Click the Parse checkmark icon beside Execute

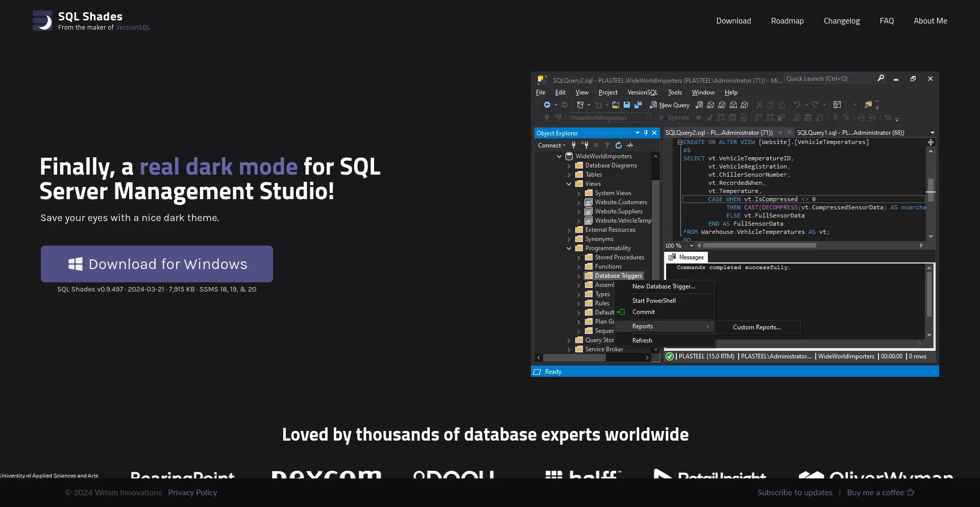[x=710, y=117]
